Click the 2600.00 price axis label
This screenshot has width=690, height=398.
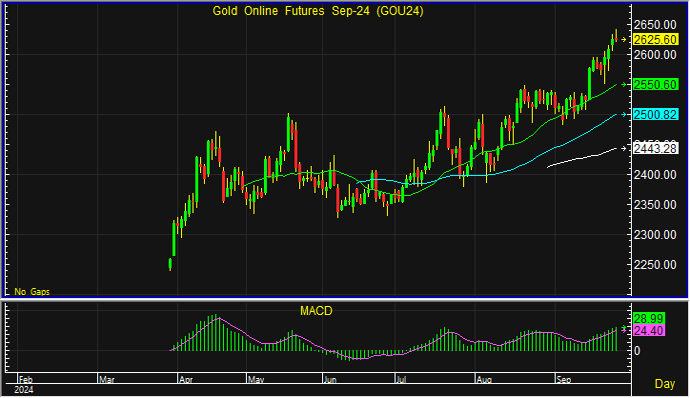pyautogui.click(x=655, y=55)
